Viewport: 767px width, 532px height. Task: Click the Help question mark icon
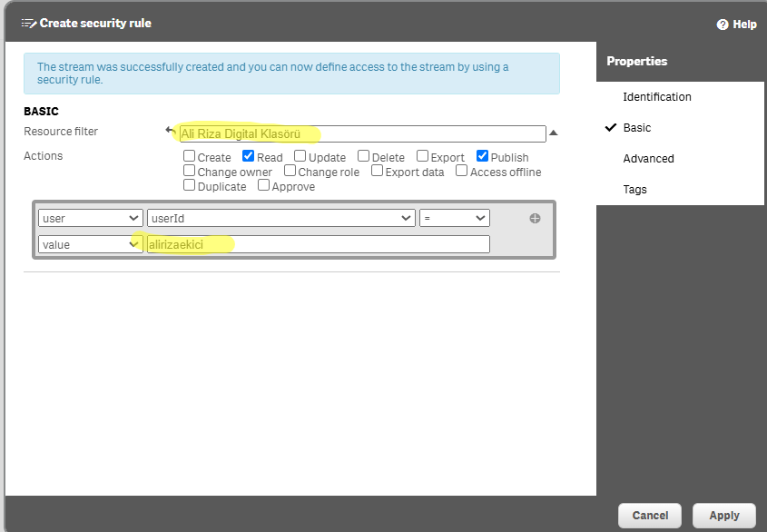(723, 25)
